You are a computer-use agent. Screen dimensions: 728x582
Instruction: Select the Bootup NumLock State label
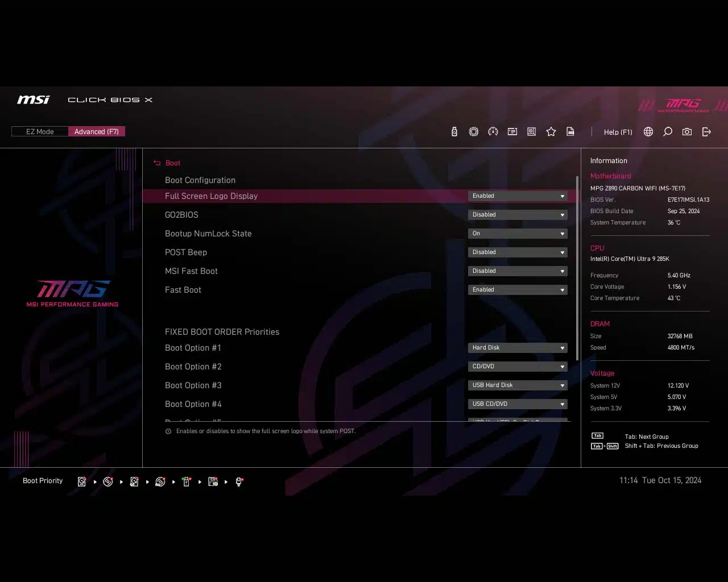pos(208,234)
